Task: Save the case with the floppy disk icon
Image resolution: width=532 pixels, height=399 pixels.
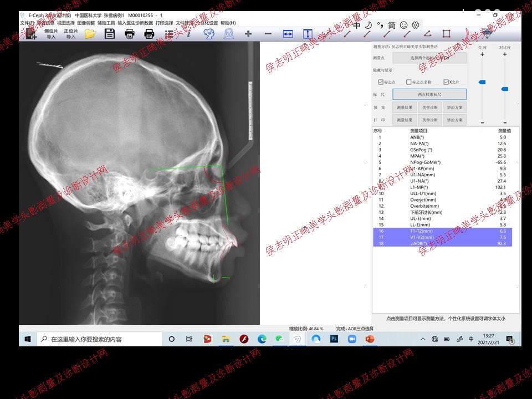Action: [x=110, y=34]
